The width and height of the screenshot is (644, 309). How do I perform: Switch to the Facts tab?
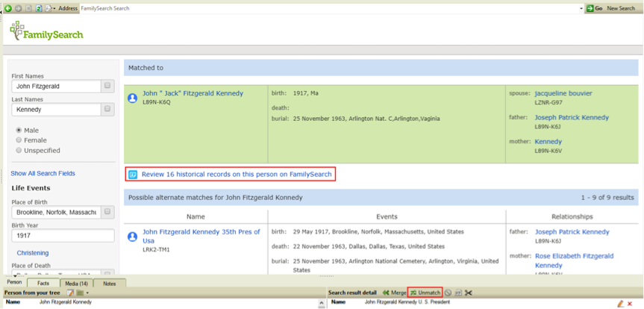pyautogui.click(x=43, y=283)
